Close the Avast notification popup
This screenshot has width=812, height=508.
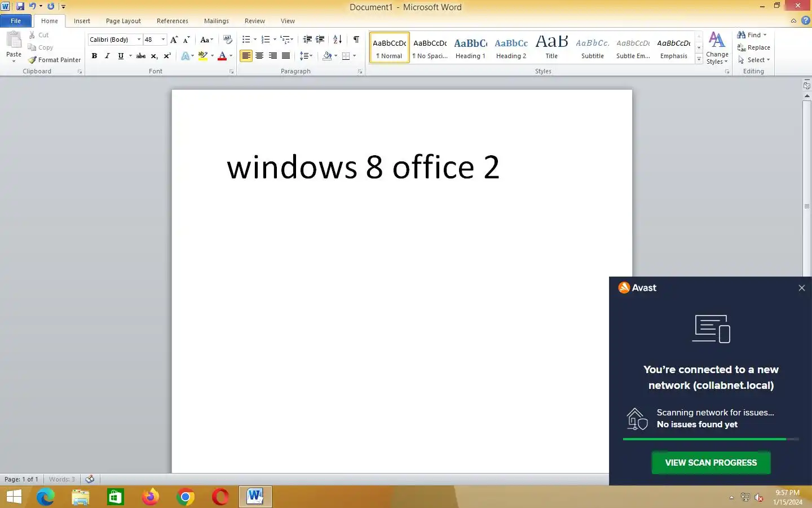801,288
